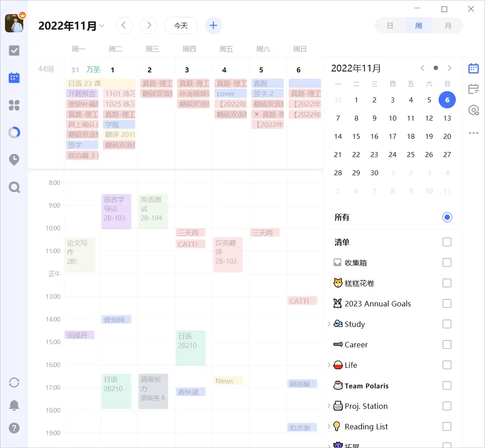Enable the 2023 Annual Goals checkbox
Screen dimensions: 485x448
pos(447,304)
